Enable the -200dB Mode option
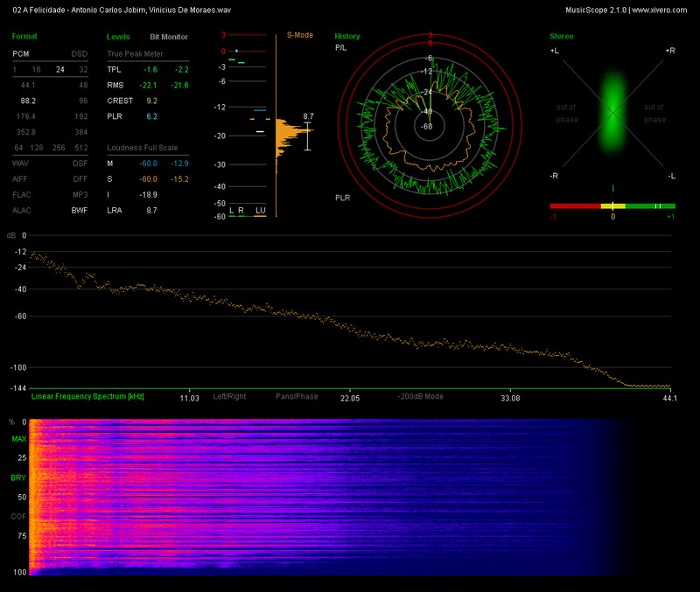The height and width of the screenshot is (592, 700). point(420,396)
